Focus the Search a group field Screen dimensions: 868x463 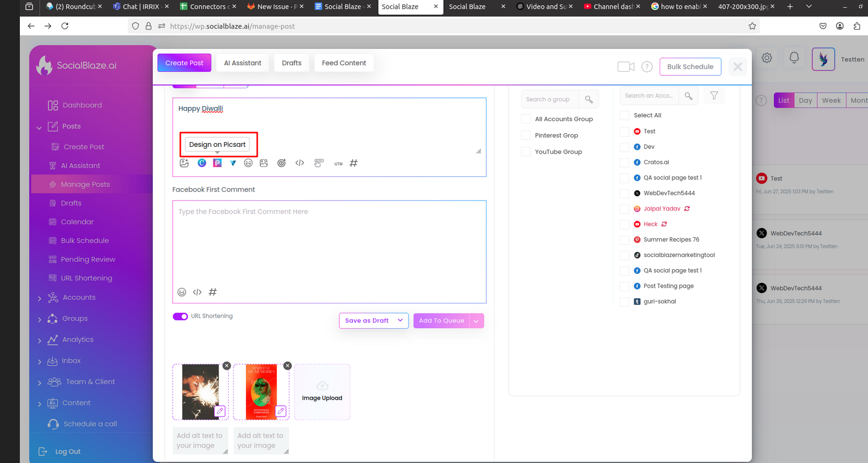click(x=550, y=99)
